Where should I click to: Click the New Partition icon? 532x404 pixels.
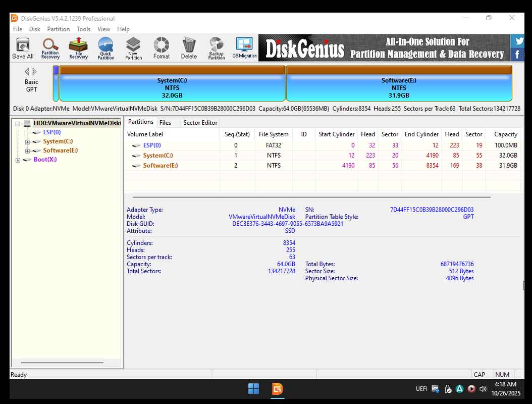[133, 48]
